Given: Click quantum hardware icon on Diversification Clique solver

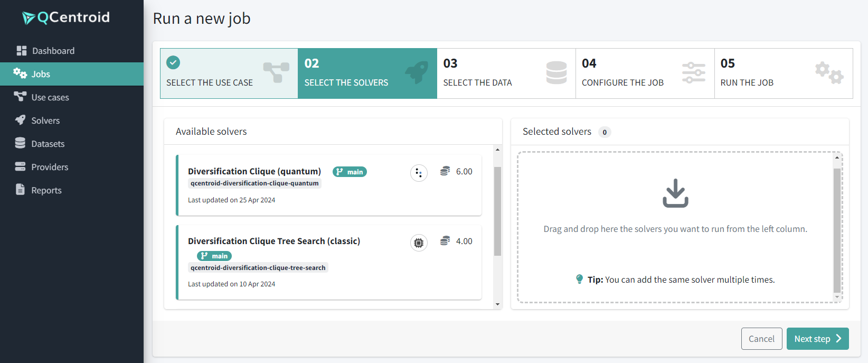Looking at the screenshot, I should tap(419, 173).
